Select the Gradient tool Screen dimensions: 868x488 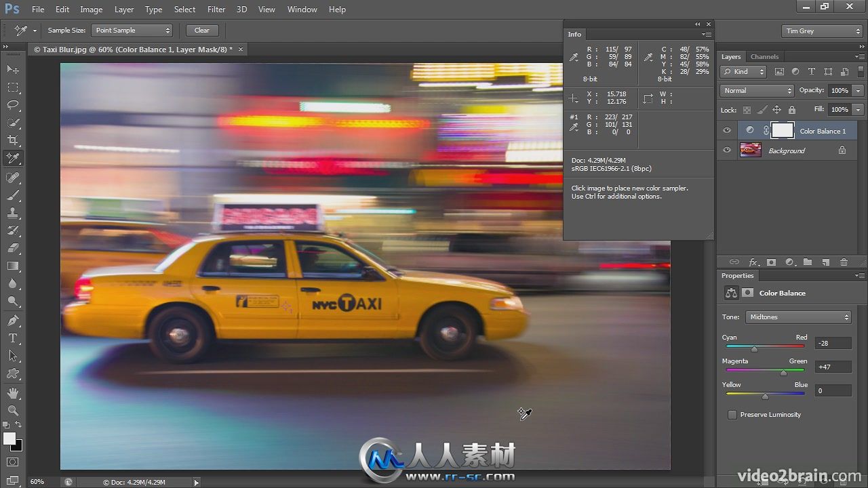coord(13,266)
